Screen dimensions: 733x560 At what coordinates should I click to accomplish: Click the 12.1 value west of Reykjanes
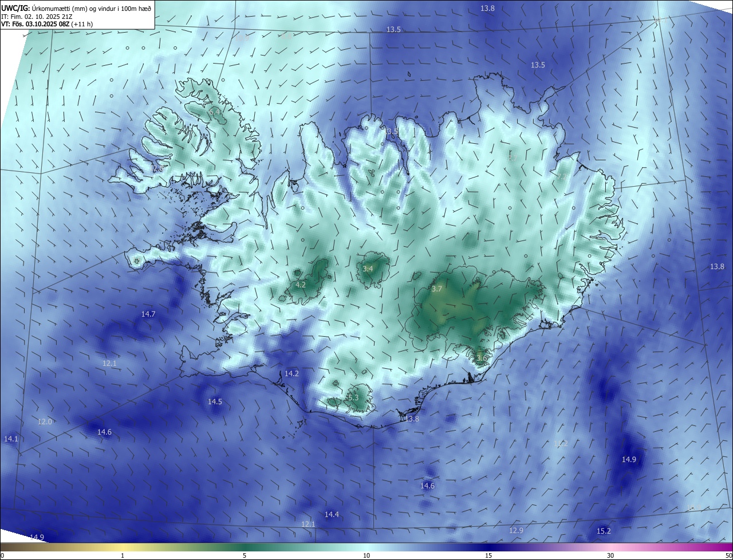click(x=109, y=364)
